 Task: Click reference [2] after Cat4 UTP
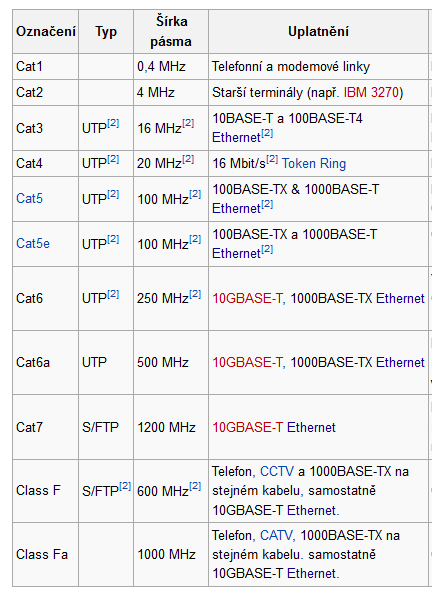tap(113, 159)
